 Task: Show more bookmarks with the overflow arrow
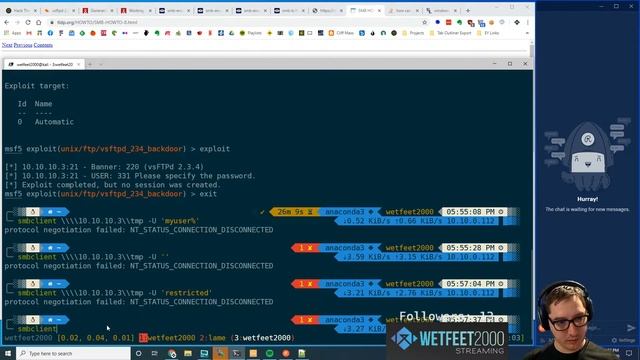(x=527, y=33)
